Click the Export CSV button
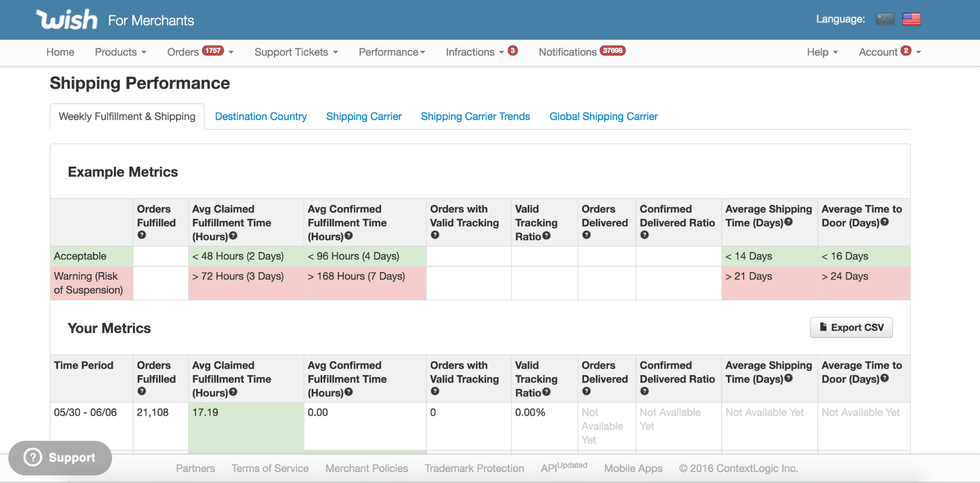Viewport: 980px width, 483px height. [851, 328]
